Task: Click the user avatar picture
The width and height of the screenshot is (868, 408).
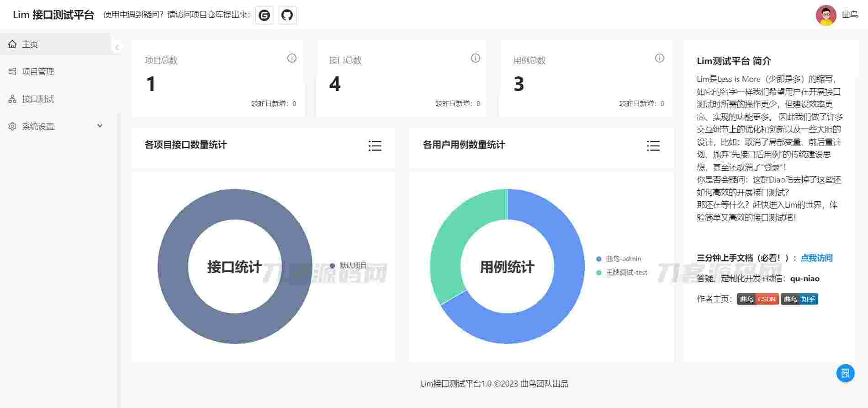Action: click(x=826, y=15)
